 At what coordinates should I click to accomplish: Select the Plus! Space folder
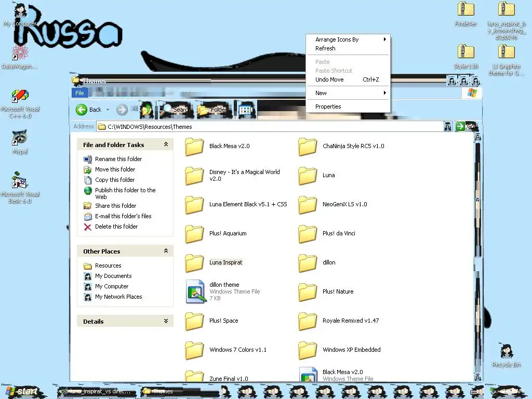tap(212, 321)
